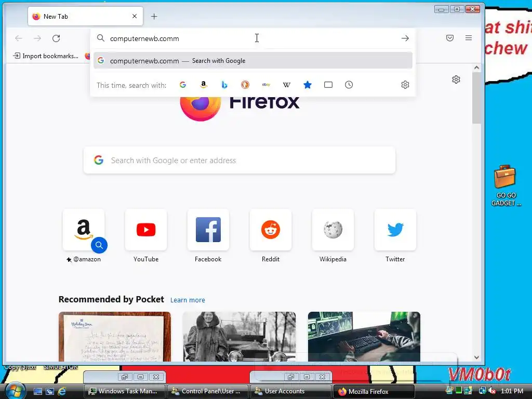This screenshot has width=532, height=399.
Task: Search this time with Wikipedia icon
Action: point(287,85)
